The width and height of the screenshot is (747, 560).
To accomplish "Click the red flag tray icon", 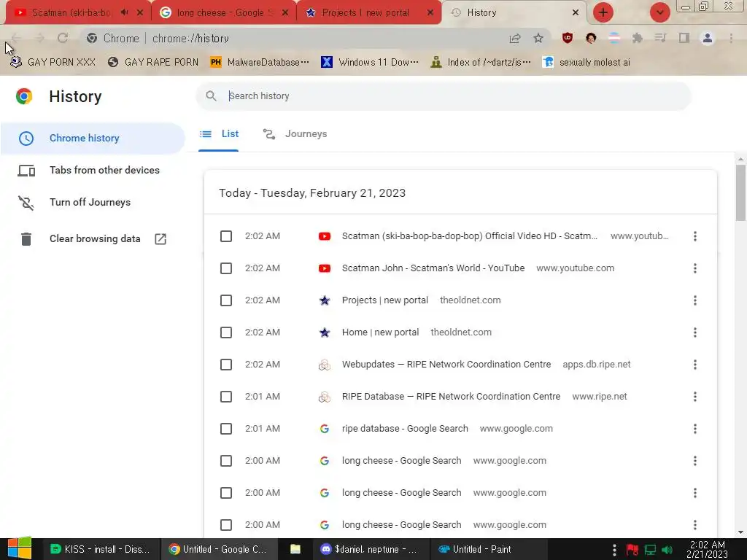I will tap(632, 550).
